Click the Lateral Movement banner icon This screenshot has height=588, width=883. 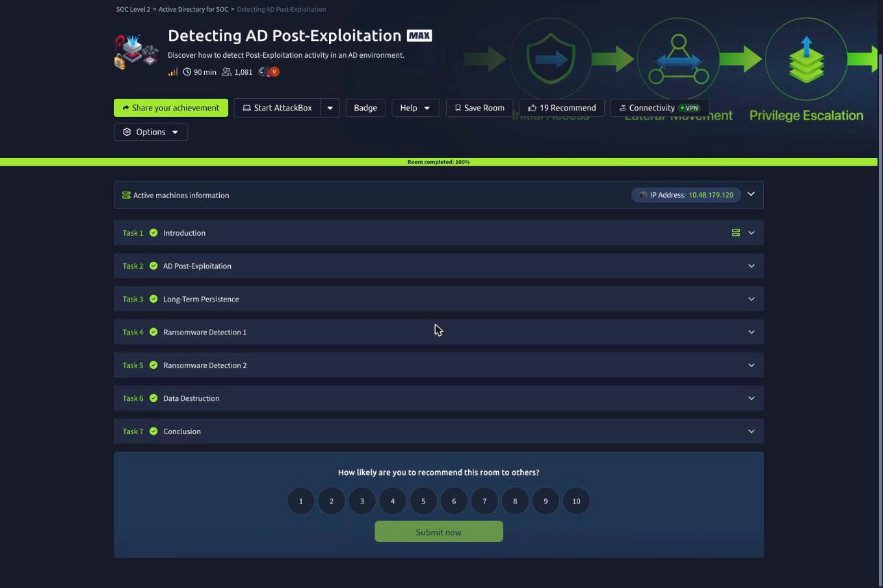(679, 59)
